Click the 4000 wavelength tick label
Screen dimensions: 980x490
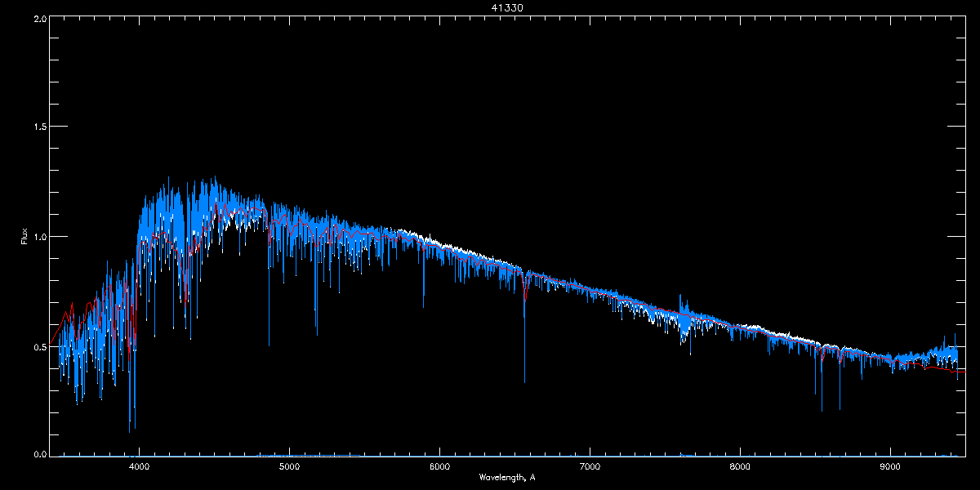(x=139, y=467)
